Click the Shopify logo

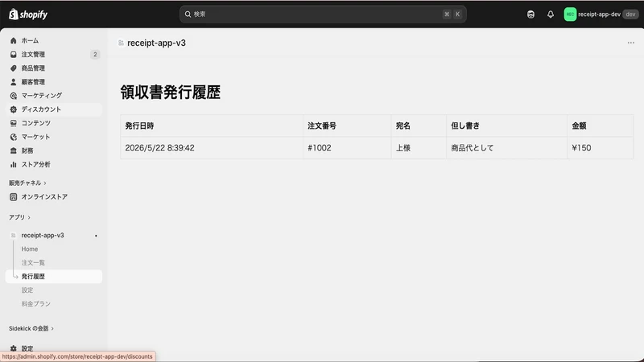tap(28, 14)
